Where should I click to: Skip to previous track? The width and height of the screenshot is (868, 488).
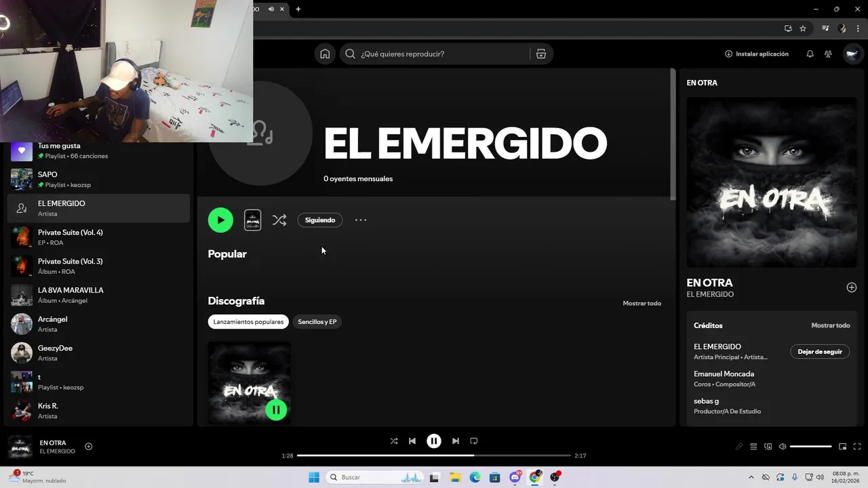(412, 441)
